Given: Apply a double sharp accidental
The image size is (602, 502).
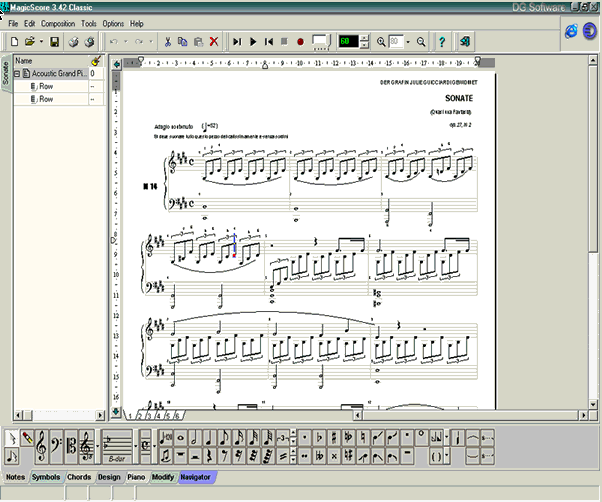Looking at the screenshot, I should click(x=334, y=456).
